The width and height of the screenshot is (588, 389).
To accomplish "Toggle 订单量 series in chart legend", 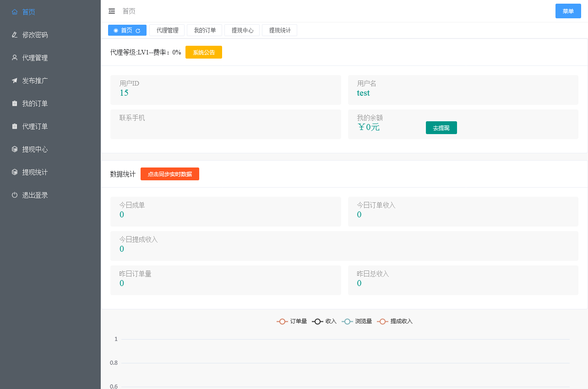I will pyautogui.click(x=292, y=321).
